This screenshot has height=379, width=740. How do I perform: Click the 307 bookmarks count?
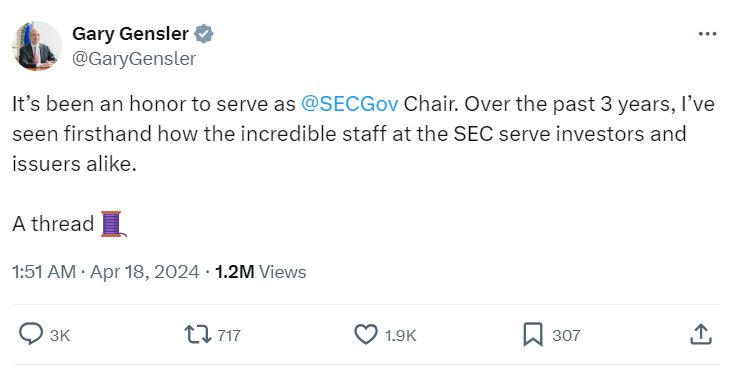click(566, 335)
